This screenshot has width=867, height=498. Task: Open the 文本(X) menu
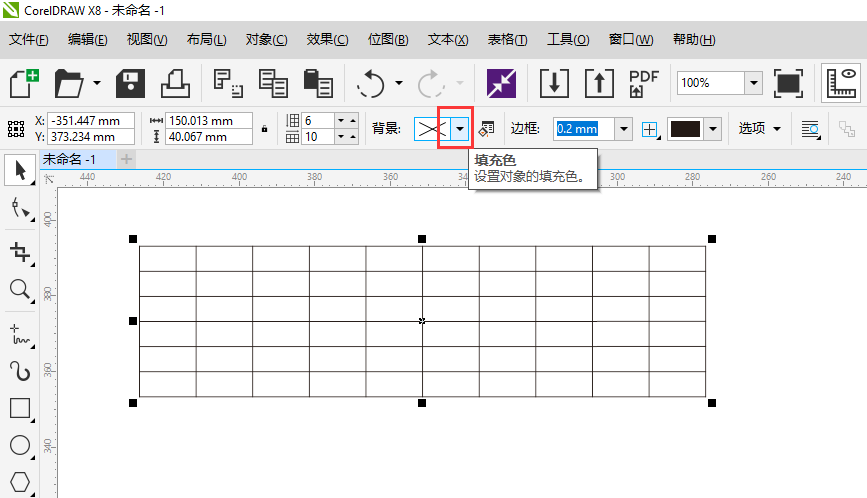[448, 40]
